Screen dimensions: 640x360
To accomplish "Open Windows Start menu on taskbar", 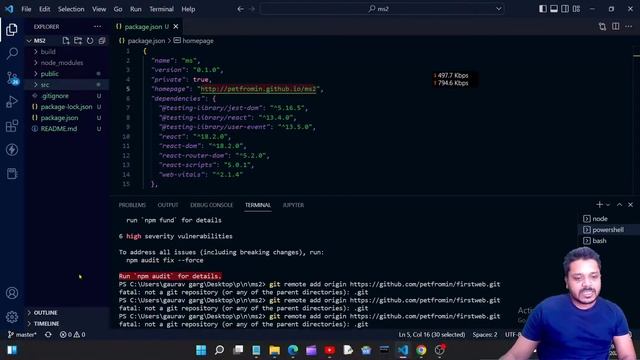I will (201, 350).
